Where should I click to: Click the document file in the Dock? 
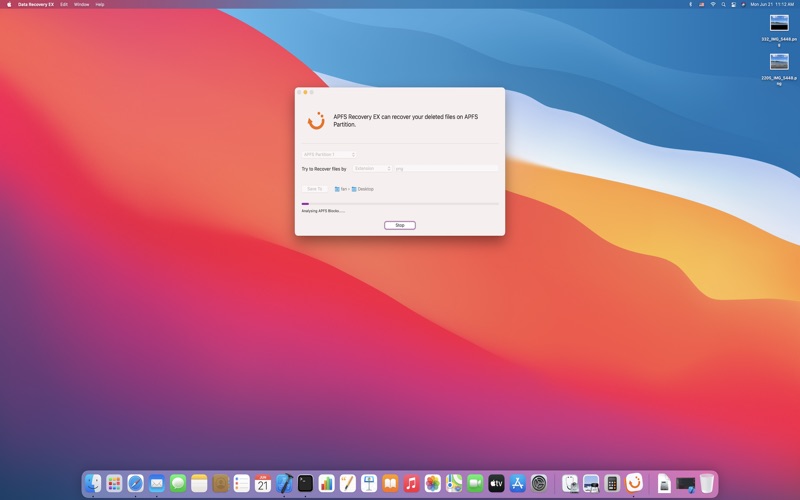(664, 483)
